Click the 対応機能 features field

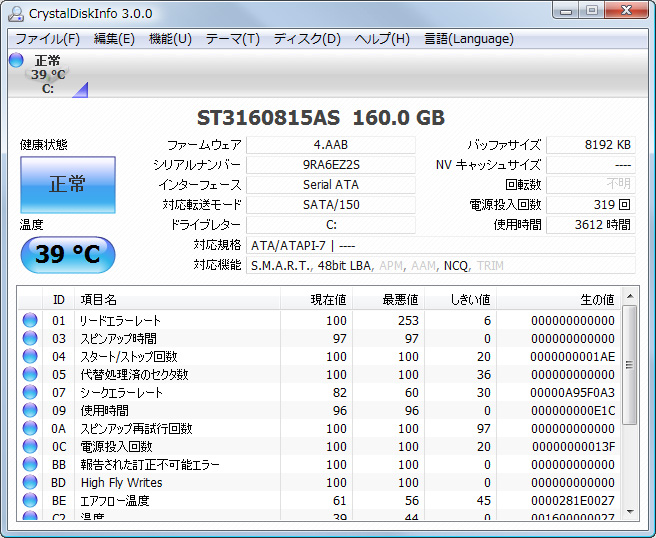441,266
